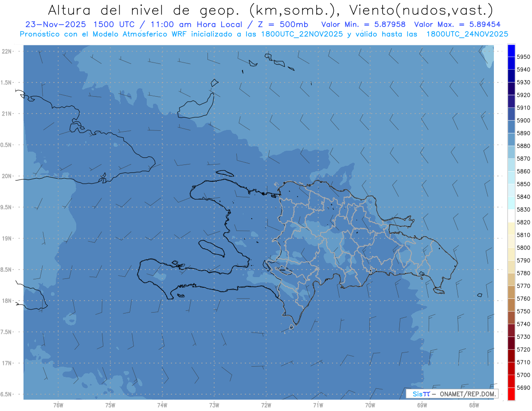
Task: Click the '17N' latitude label
Action: [6, 363]
